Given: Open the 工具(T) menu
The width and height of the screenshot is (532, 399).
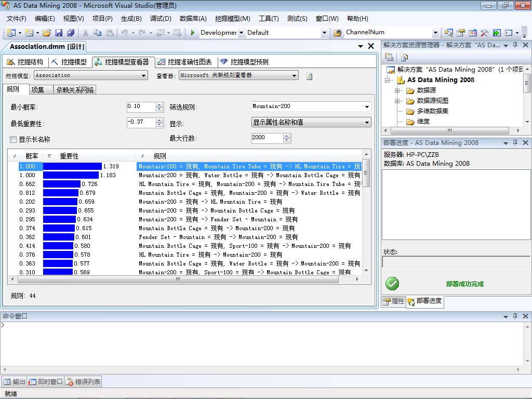Looking at the screenshot, I should [269, 19].
